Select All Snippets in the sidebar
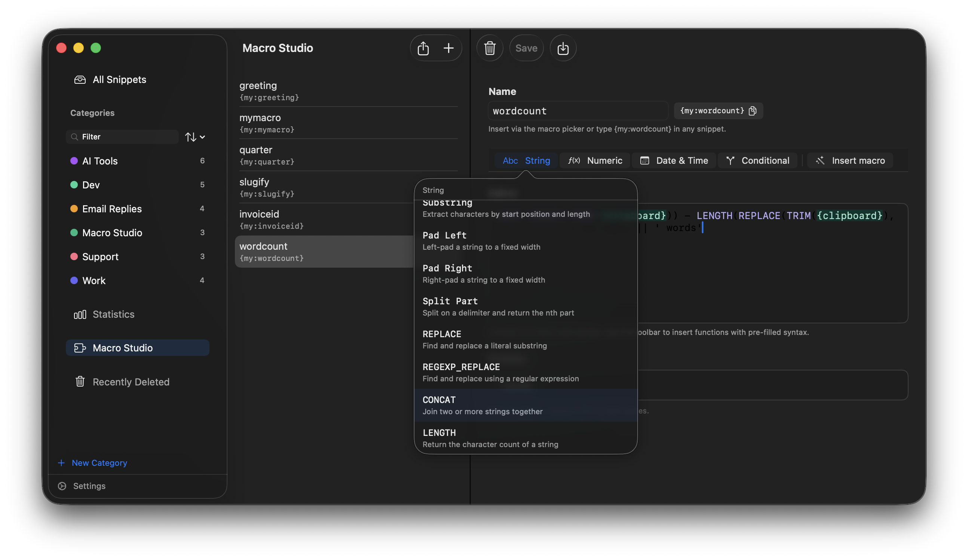Screen dimensions: 968x560 [138, 80]
